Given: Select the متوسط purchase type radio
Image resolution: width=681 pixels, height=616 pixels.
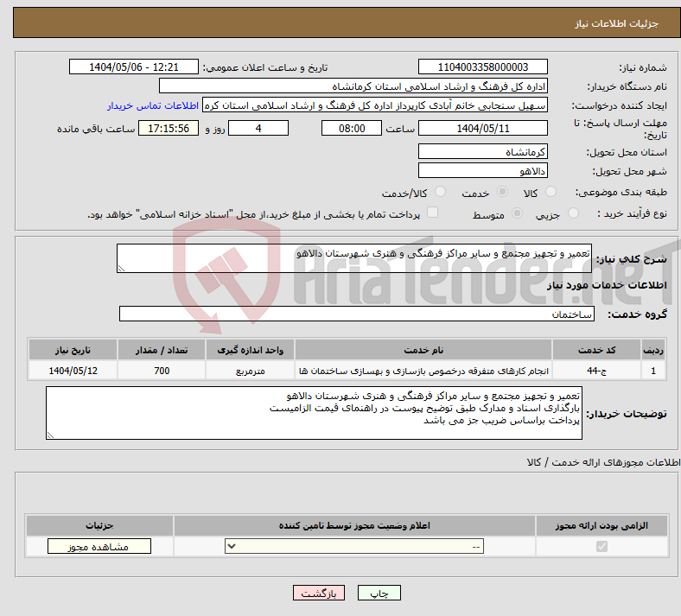Looking at the screenshot, I should [517, 213].
